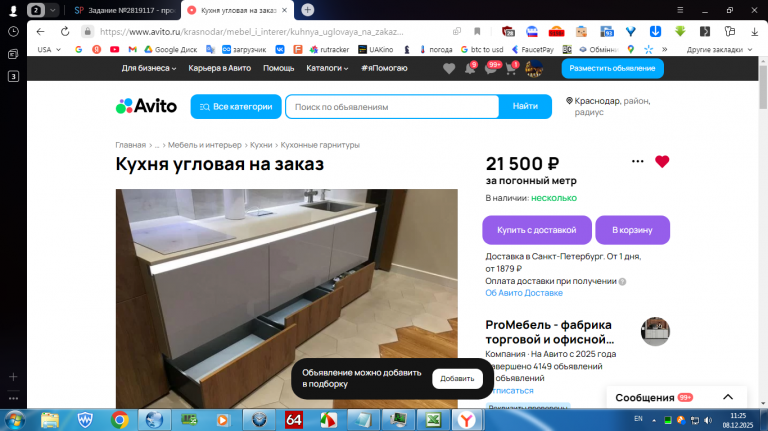Expand the Сообщения chat panel
The height and width of the screenshot is (431, 768).
point(676,397)
